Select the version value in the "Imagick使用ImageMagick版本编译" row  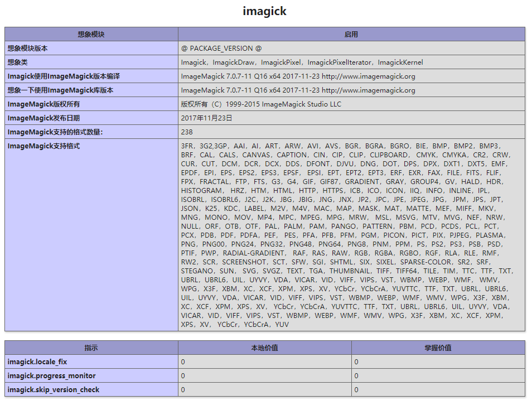point(298,76)
